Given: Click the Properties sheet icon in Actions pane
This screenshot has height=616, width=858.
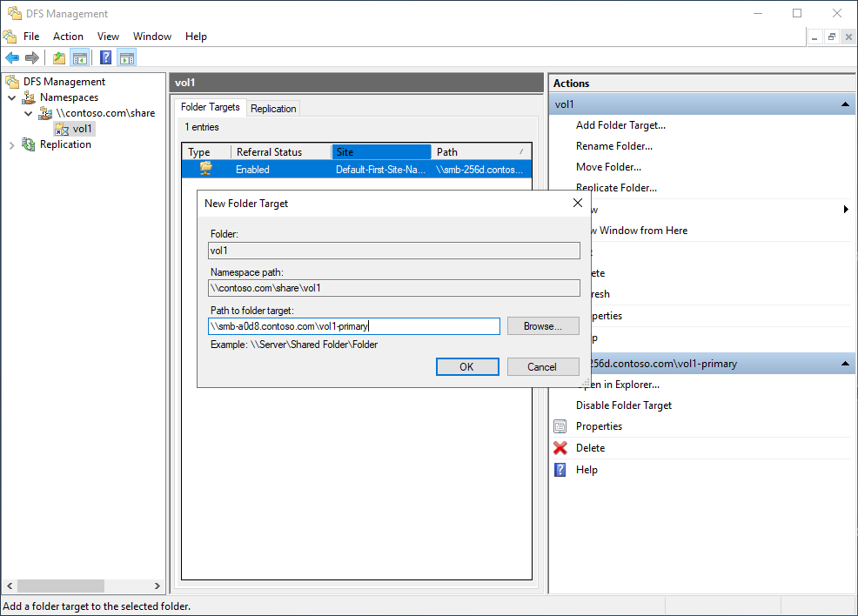Looking at the screenshot, I should 560,426.
